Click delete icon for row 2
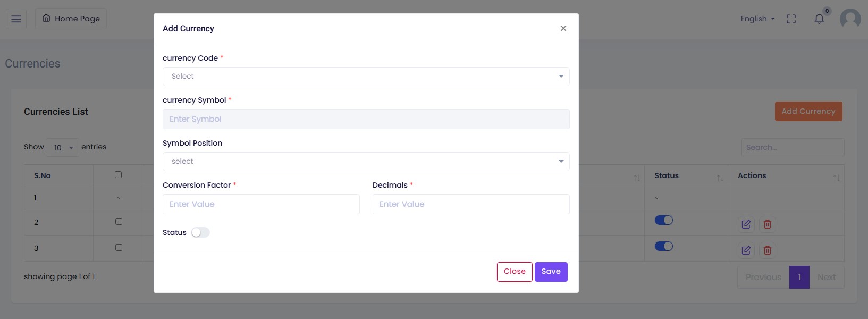The width and height of the screenshot is (868, 319). click(x=767, y=224)
